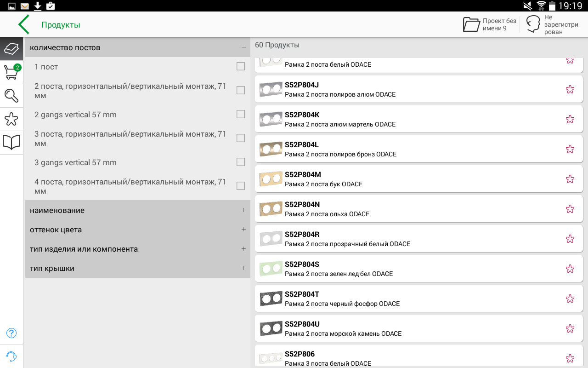
Task: Open the support headset icon
Action: point(11,356)
